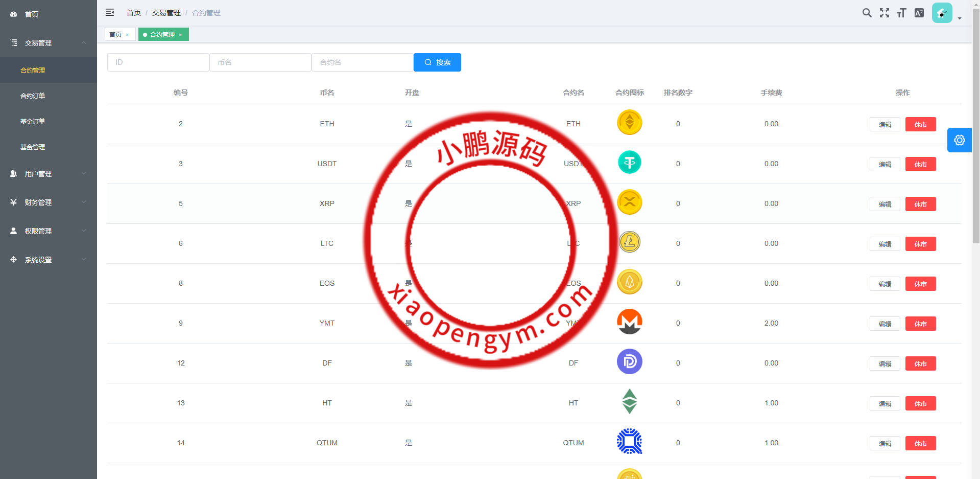Image resolution: width=980 pixels, height=479 pixels.
Task: Open the language translation icon
Action: coord(919,13)
